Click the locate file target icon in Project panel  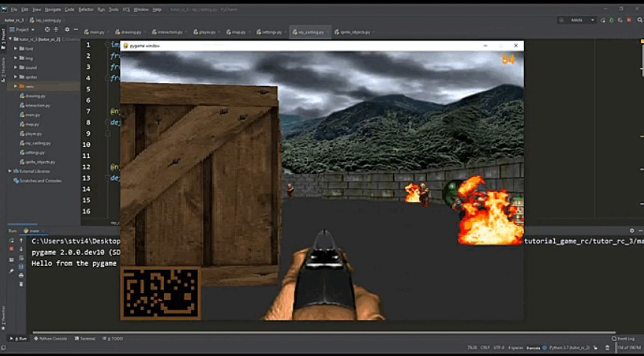coord(47,29)
